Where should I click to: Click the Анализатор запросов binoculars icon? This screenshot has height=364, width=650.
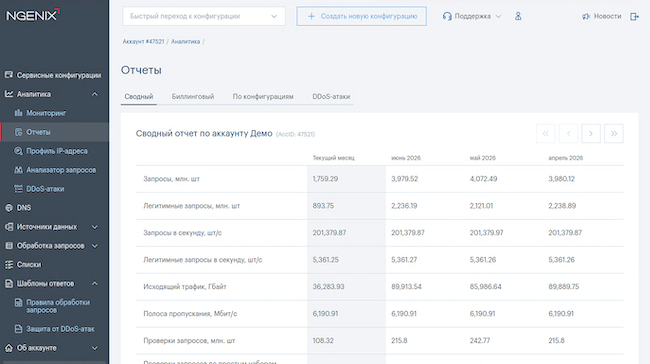coord(18,170)
